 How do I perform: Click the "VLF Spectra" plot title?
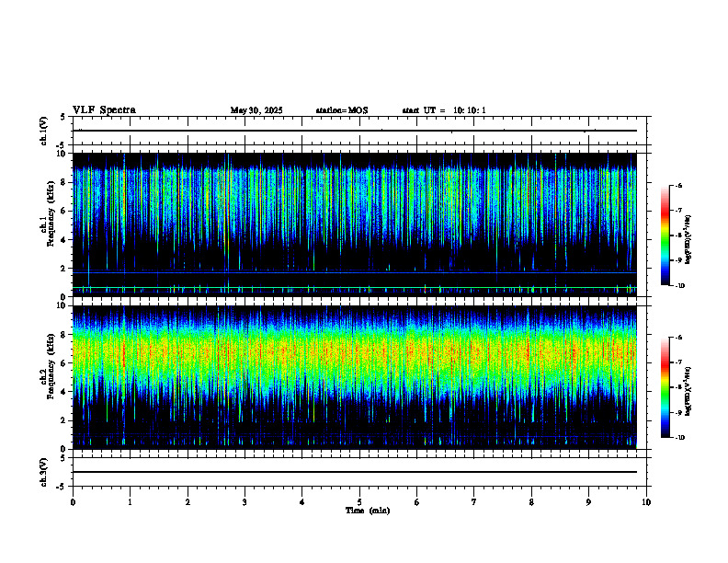[104, 110]
